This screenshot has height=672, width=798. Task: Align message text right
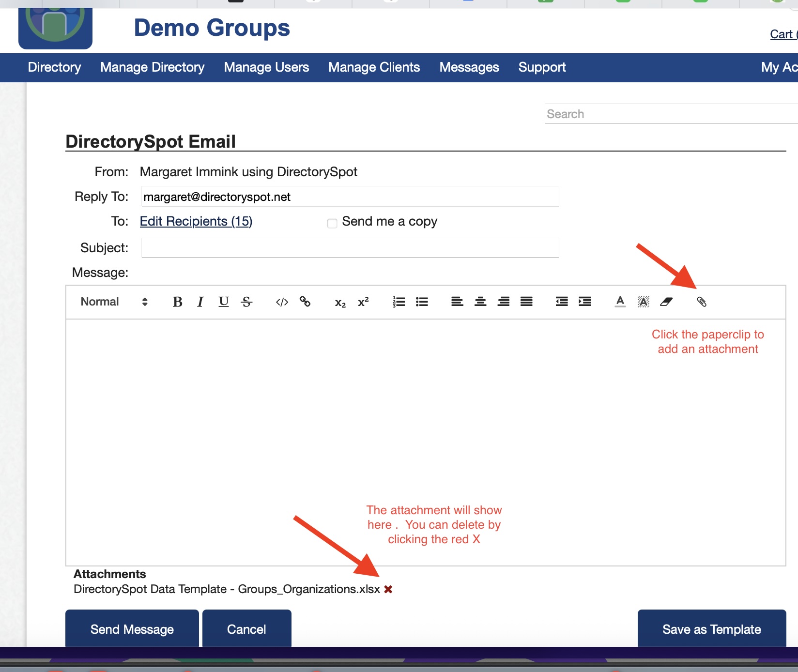click(504, 302)
